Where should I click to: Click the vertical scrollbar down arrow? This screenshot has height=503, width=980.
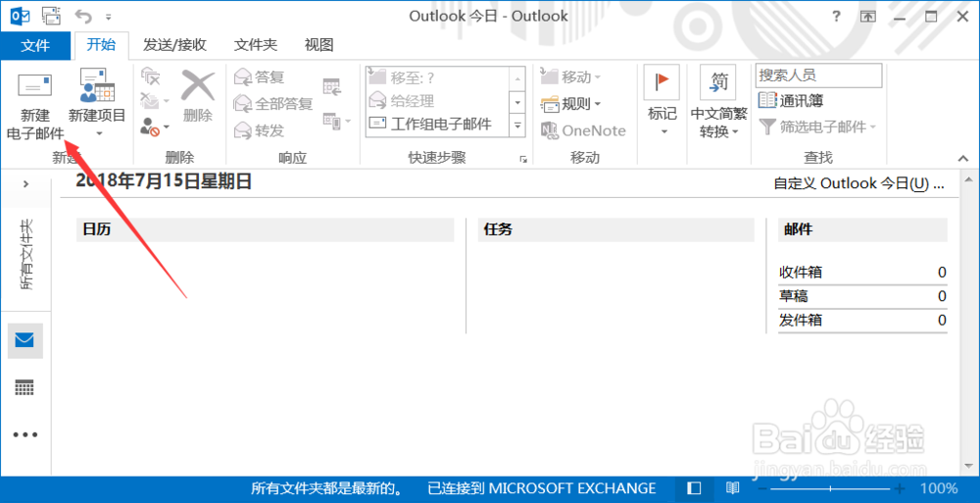point(969,466)
